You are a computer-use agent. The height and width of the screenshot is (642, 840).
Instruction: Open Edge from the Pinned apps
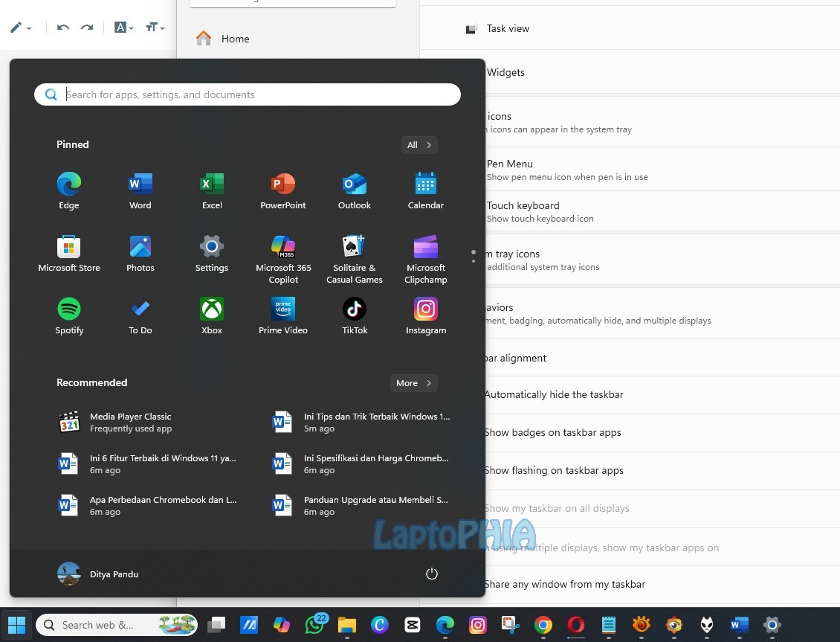69,190
